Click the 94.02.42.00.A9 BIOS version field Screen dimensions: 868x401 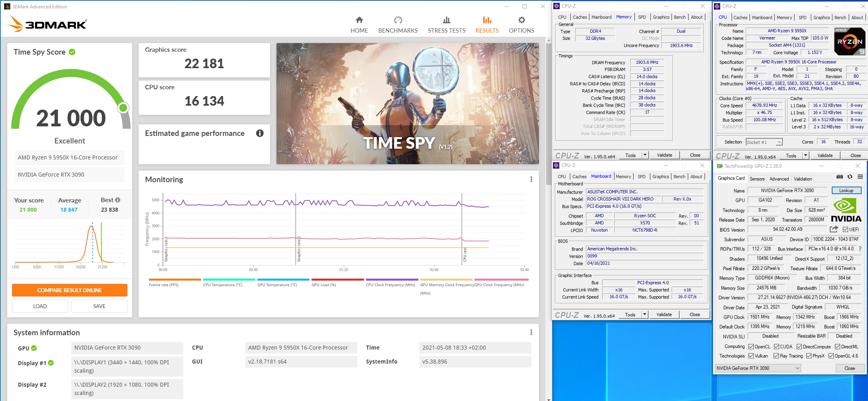(x=788, y=229)
